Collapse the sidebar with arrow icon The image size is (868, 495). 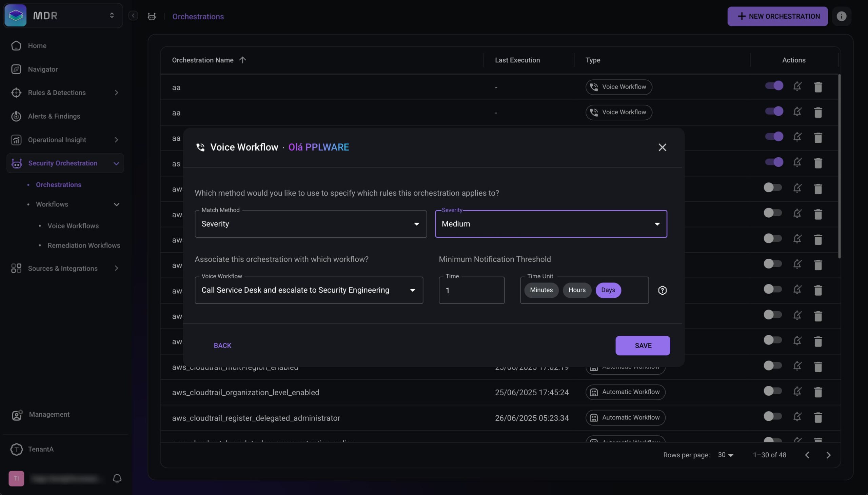(133, 16)
